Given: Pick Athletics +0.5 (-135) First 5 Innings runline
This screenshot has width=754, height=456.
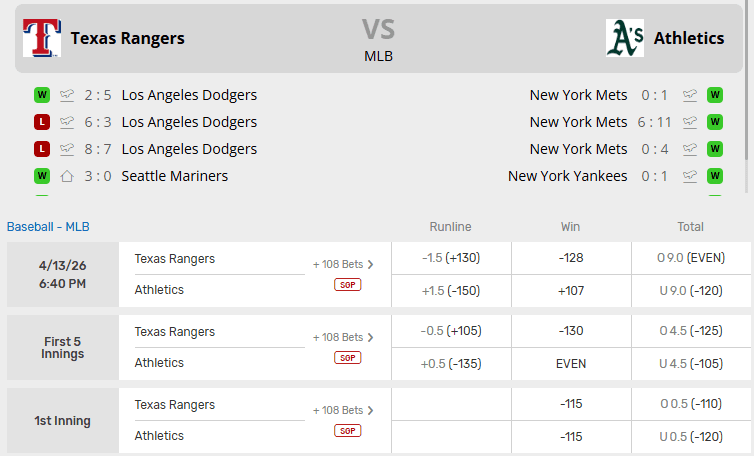Looking at the screenshot, I should click(451, 363).
